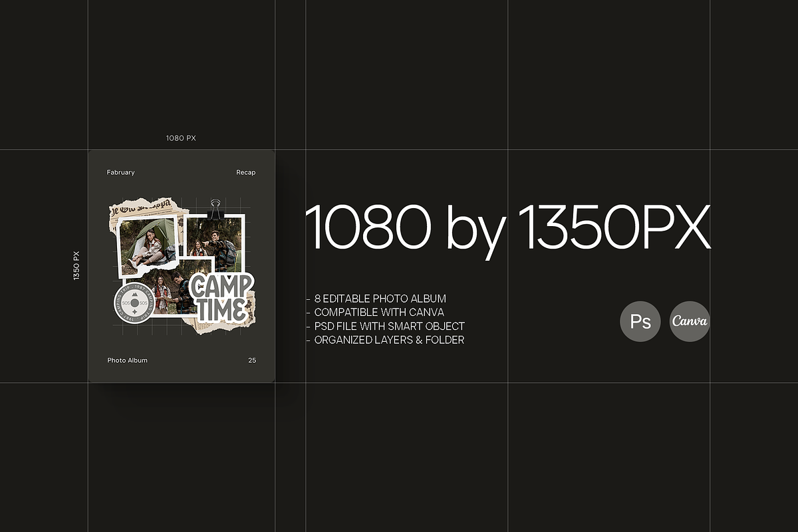
Task: Click the Photoshop Ps badge icon
Action: (x=640, y=321)
